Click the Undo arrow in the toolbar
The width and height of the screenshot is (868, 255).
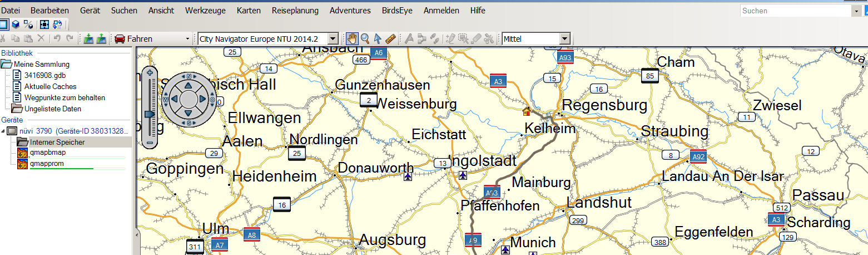pyautogui.click(x=57, y=39)
